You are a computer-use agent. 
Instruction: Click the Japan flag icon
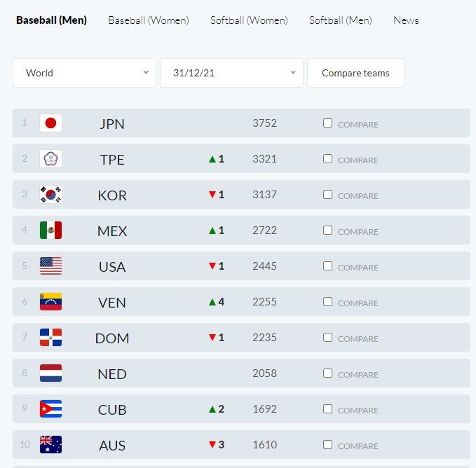pyautogui.click(x=50, y=123)
